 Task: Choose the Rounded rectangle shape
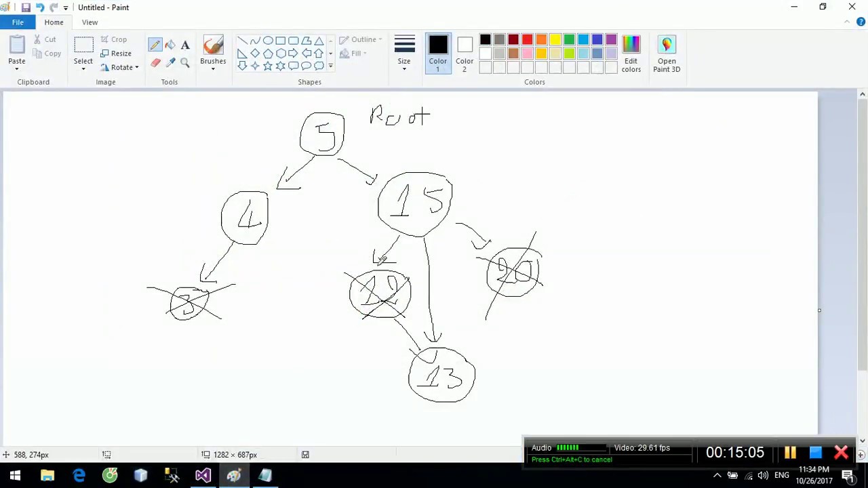click(x=294, y=41)
